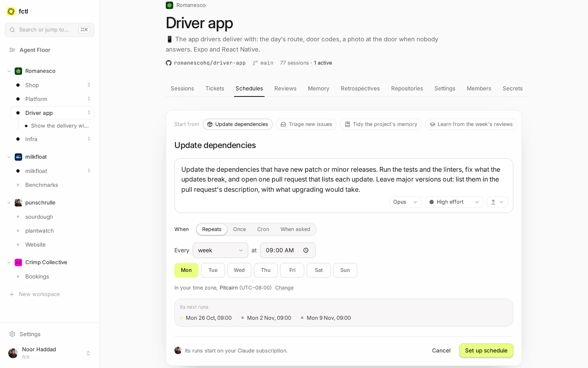The image size is (588, 368).
Task: Switch to the Sessions tab
Action: 182,89
